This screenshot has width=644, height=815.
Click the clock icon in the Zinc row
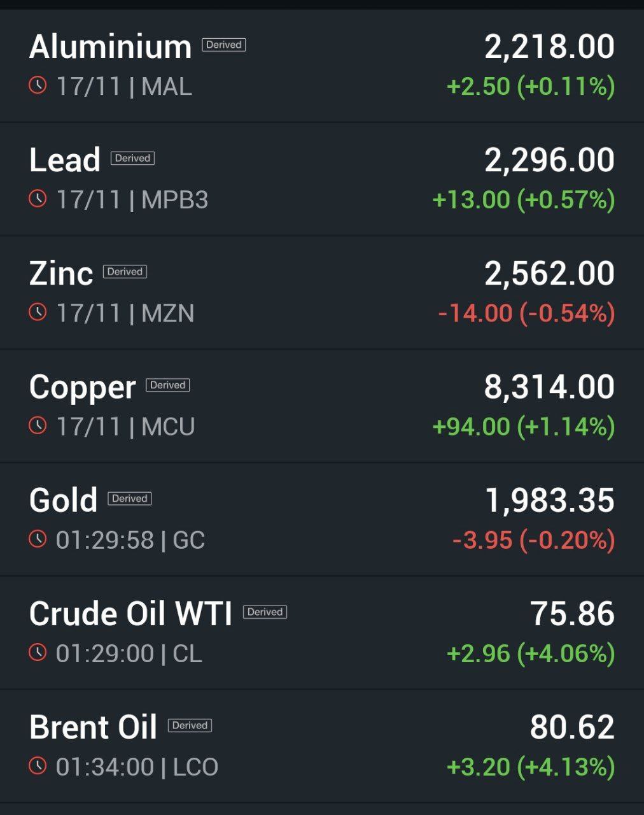coord(38,312)
